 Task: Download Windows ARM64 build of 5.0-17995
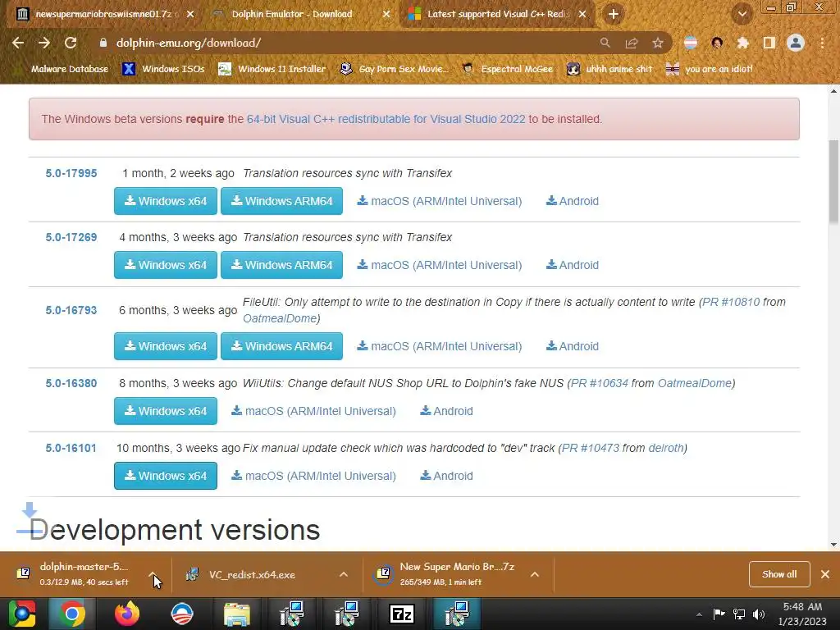(x=282, y=202)
